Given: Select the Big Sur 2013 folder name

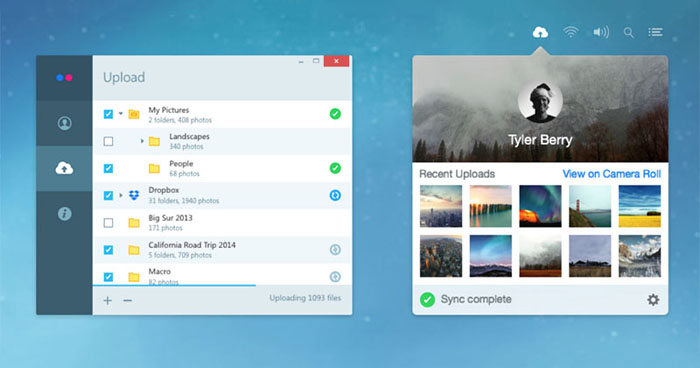Looking at the screenshot, I should click(x=171, y=218).
